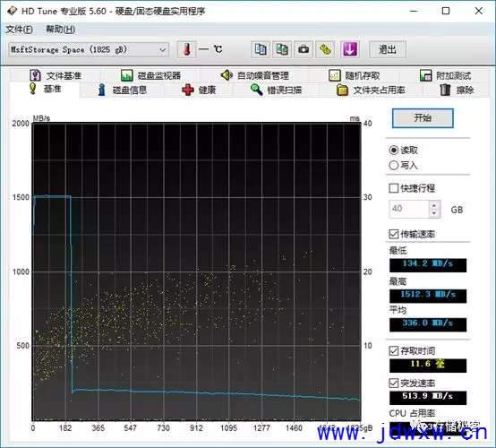Image resolution: width=496 pixels, height=448 pixels.
Task: Open options via the yellow tools icon
Action: coord(325,49)
